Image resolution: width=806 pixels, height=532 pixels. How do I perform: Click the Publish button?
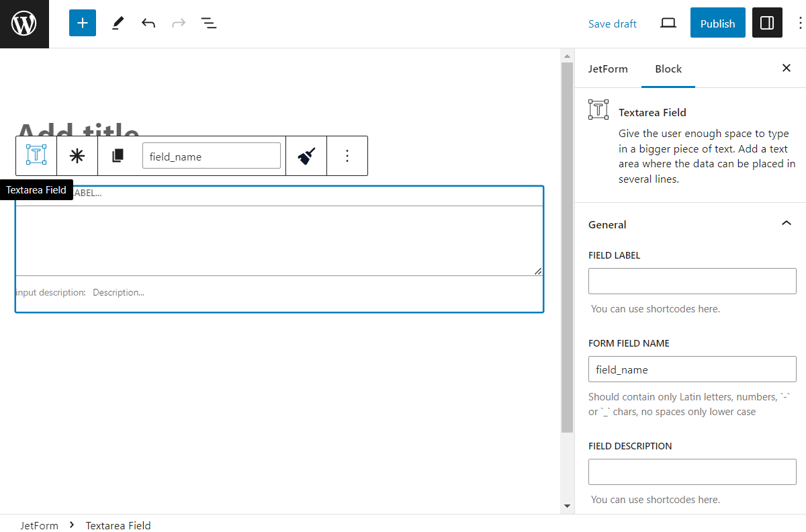coord(717,22)
